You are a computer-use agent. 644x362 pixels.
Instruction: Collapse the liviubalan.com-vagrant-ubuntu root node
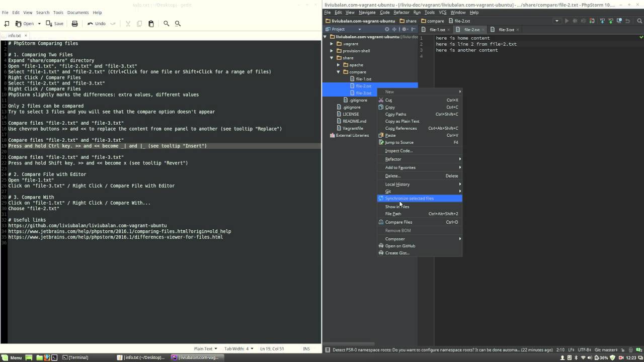click(326, 37)
